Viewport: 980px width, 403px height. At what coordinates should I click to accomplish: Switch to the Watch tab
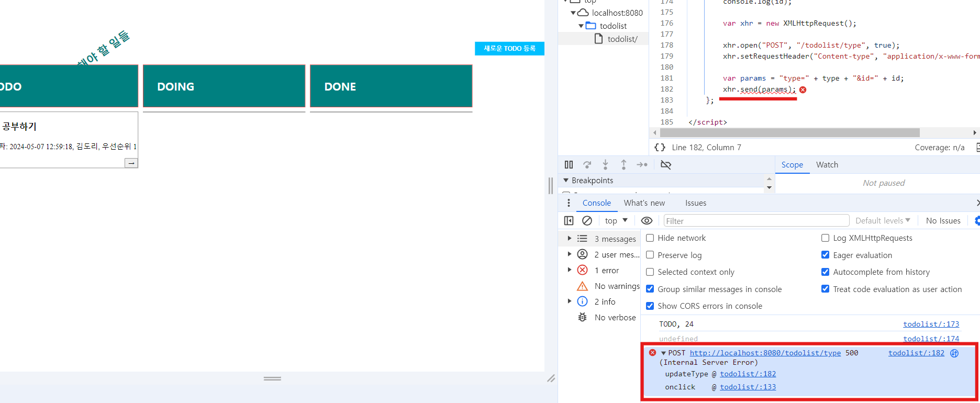coord(827,165)
